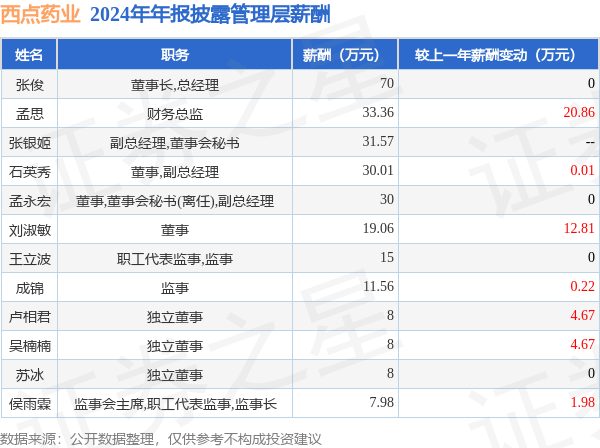Screen dimensions: 600x448
Task: Click the change value 12.81
Action: [x=579, y=229]
